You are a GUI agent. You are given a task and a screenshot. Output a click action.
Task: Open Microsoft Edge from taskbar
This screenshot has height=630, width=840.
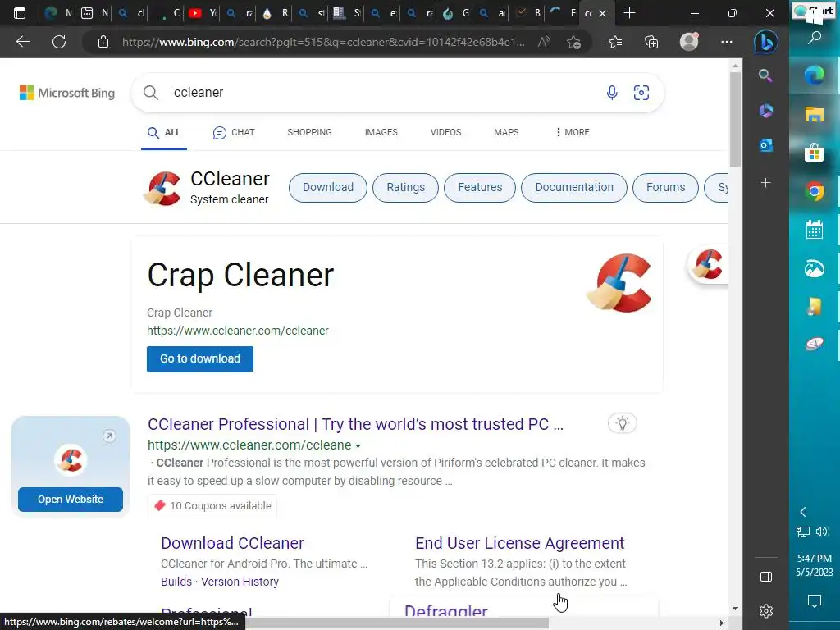(815, 75)
